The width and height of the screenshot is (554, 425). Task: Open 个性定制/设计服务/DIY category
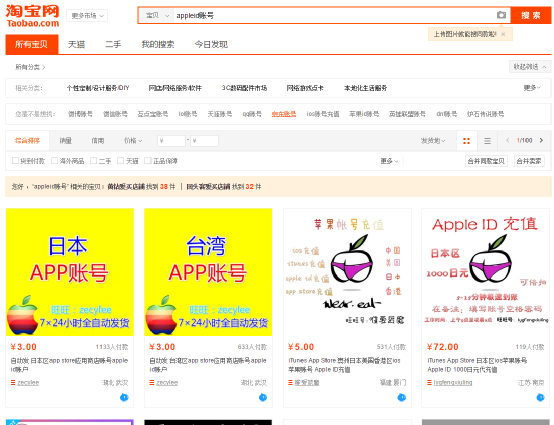click(98, 88)
